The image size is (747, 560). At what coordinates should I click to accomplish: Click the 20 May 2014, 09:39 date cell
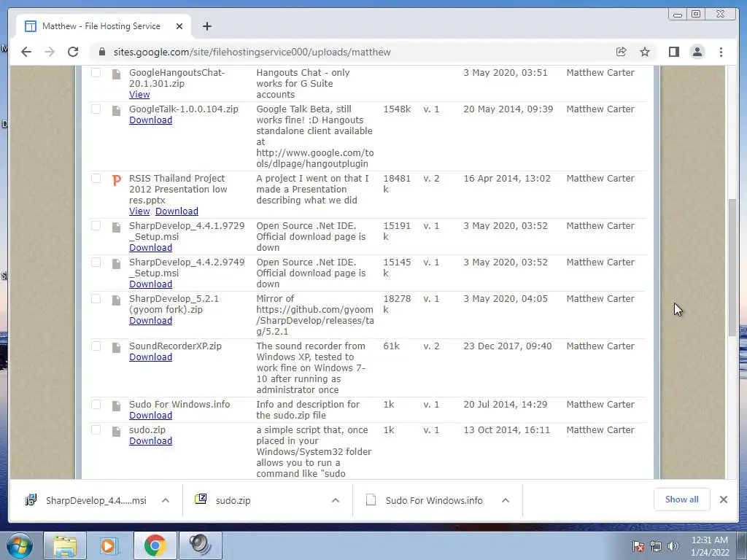pos(508,109)
